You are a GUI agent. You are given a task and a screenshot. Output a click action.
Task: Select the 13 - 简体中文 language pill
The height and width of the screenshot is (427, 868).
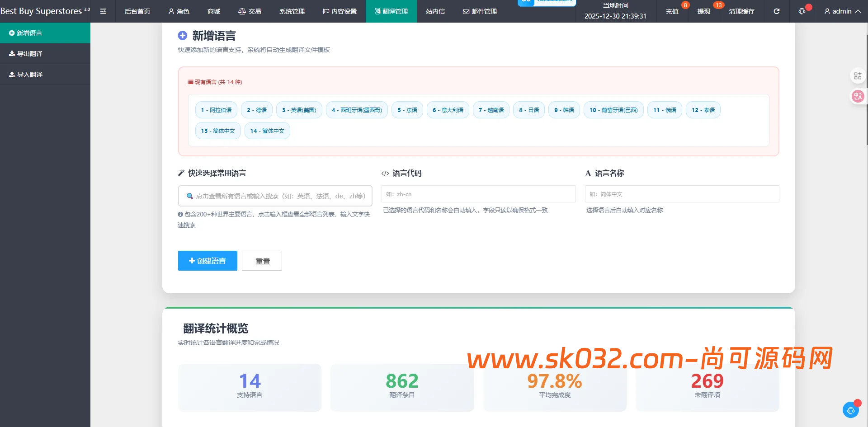pos(217,131)
